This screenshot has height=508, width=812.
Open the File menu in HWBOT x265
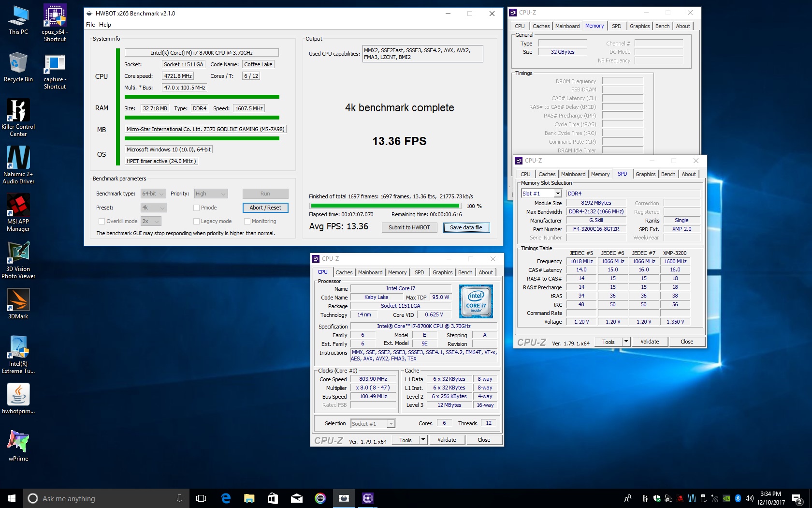point(90,25)
